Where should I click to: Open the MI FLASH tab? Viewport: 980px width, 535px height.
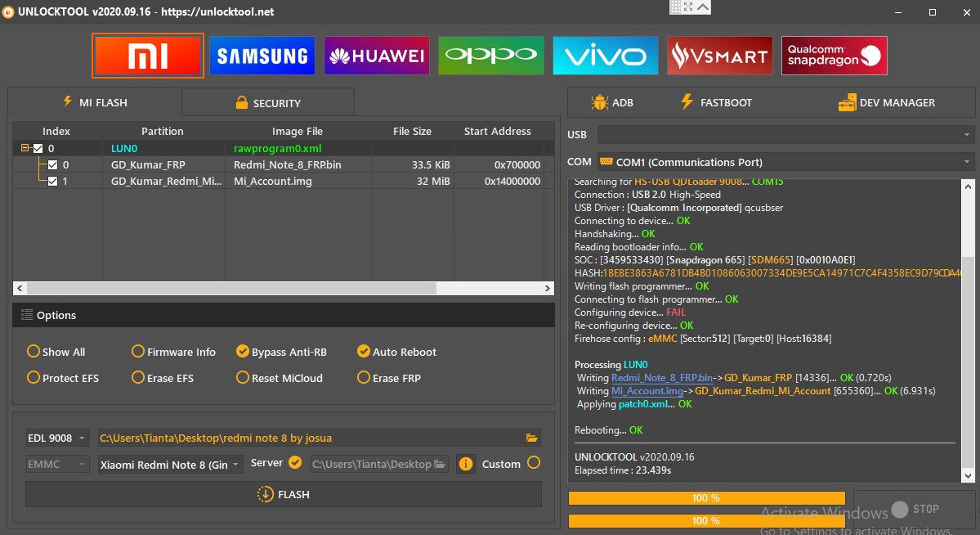point(95,102)
